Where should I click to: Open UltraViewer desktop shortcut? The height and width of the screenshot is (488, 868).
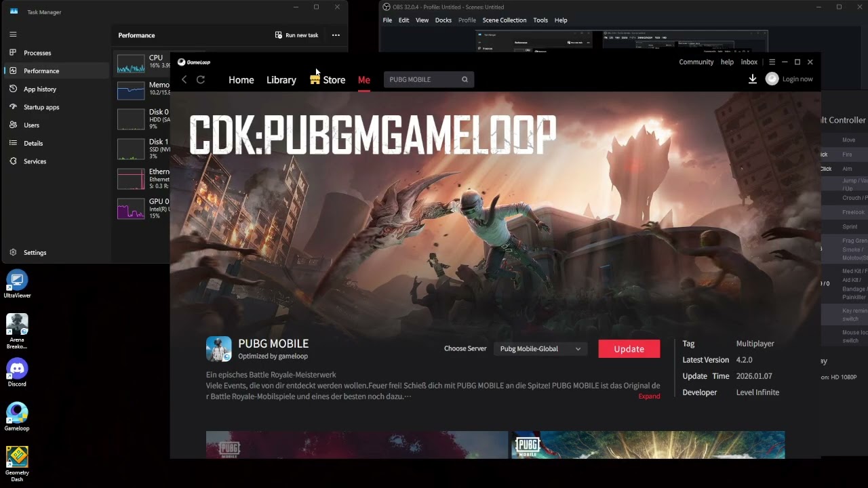click(17, 285)
